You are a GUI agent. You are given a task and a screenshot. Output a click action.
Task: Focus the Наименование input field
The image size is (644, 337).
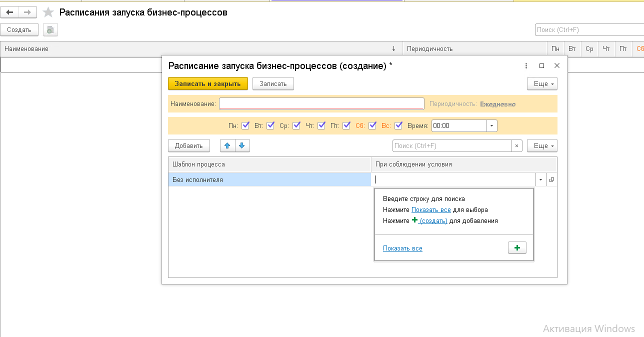coord(321,103)
